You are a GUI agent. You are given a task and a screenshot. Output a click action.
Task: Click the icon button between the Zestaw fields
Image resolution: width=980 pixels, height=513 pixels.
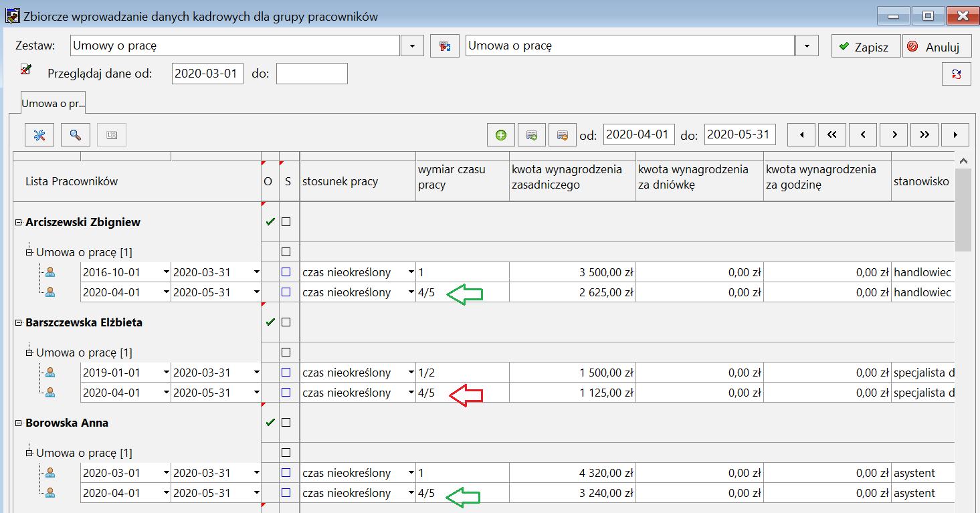[x=445, y=46]
